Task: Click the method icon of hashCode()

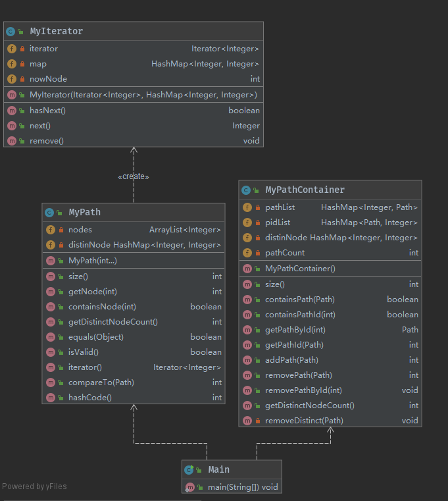Action: (51, 398)
